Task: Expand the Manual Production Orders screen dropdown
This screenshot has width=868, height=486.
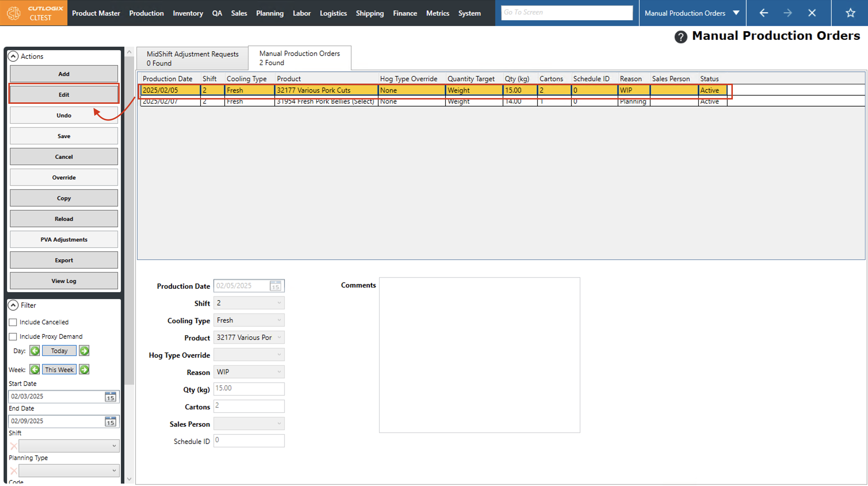Action: (736, 13)
